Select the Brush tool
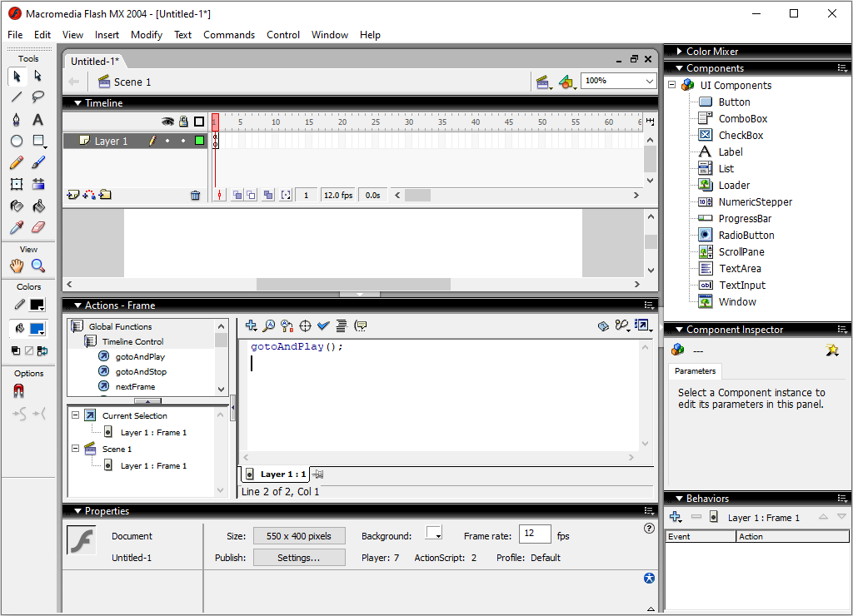The width and height of the screenshot is (853, 616). (37, 162)
